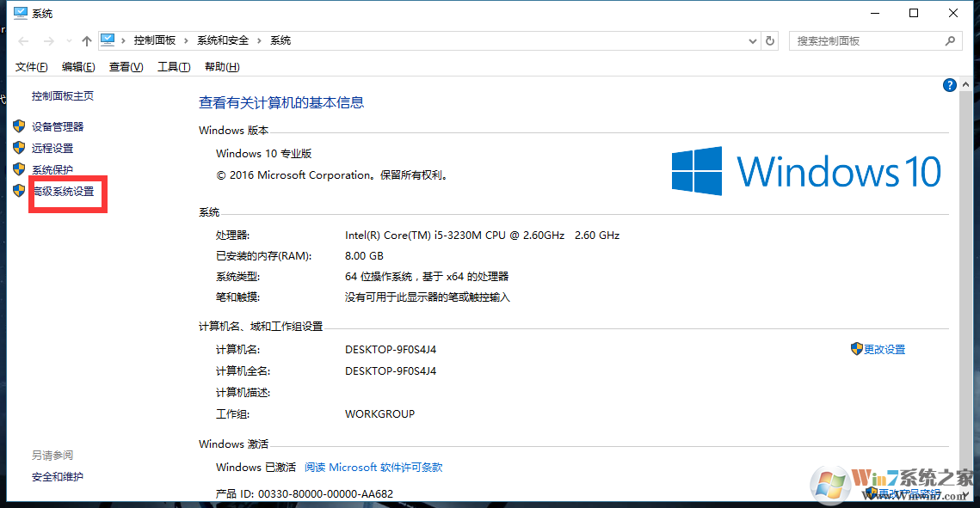Viewport: 980px width, 508px height.
Task: Click the control panel icon in the address bar
Action: coord(108,39)
